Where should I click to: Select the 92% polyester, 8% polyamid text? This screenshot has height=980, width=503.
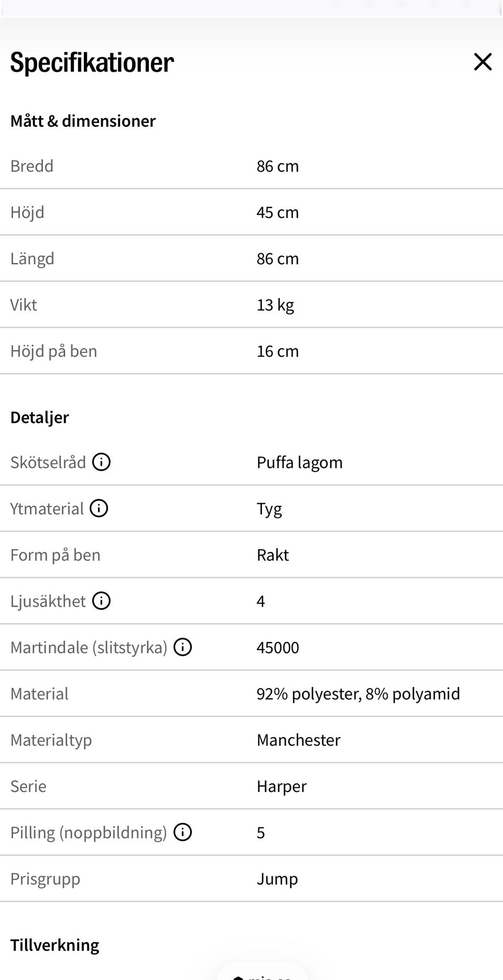coord(358,693)
